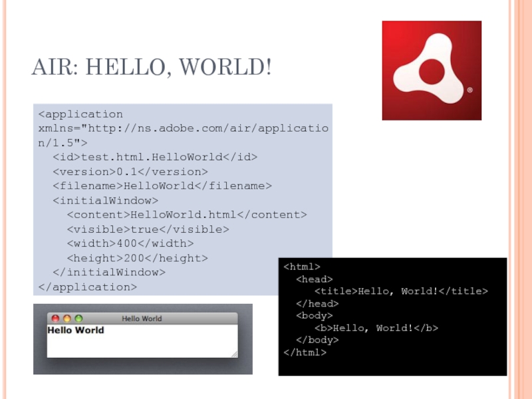Click the '<initialWindow>' opening tag

point(106,201)
